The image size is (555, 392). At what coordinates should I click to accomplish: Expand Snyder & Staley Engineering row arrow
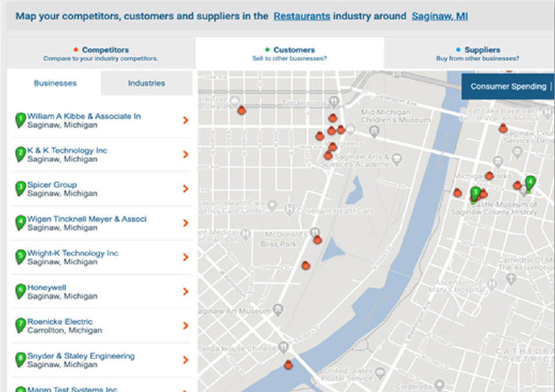point(185,360)
